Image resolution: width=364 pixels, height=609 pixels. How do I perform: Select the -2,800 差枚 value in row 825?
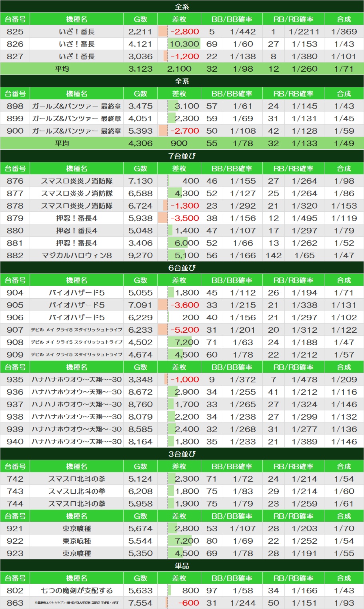(184, 32)
